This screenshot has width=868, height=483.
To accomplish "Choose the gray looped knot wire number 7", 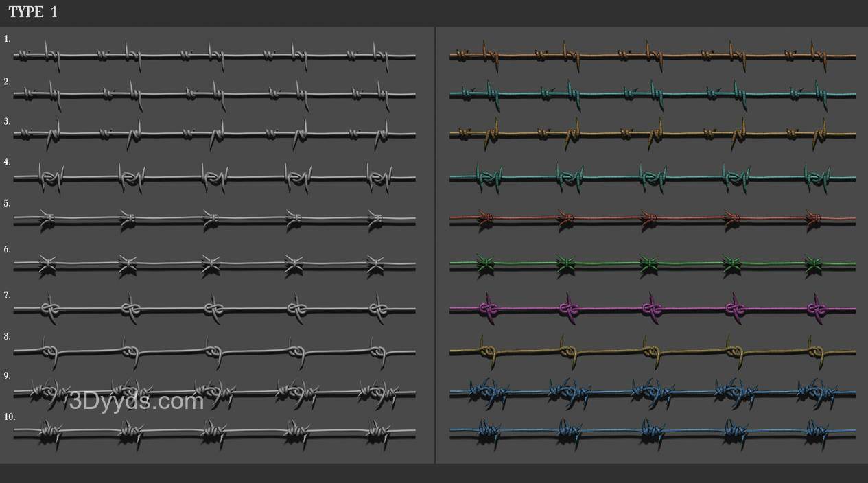I will click(214, 309).
